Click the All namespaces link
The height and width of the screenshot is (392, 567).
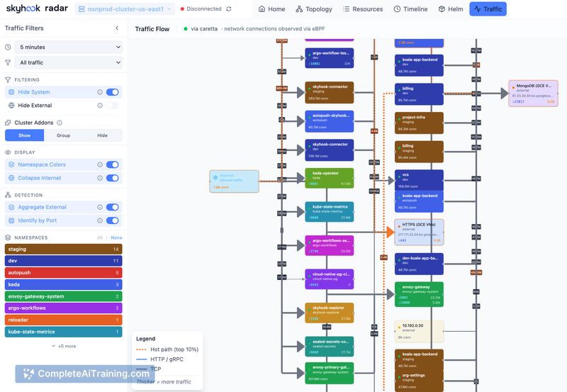pos(100,237)
